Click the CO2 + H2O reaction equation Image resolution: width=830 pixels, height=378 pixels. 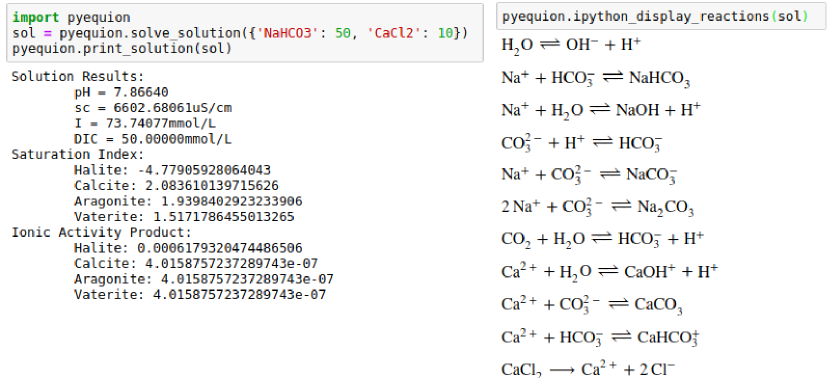602,239
